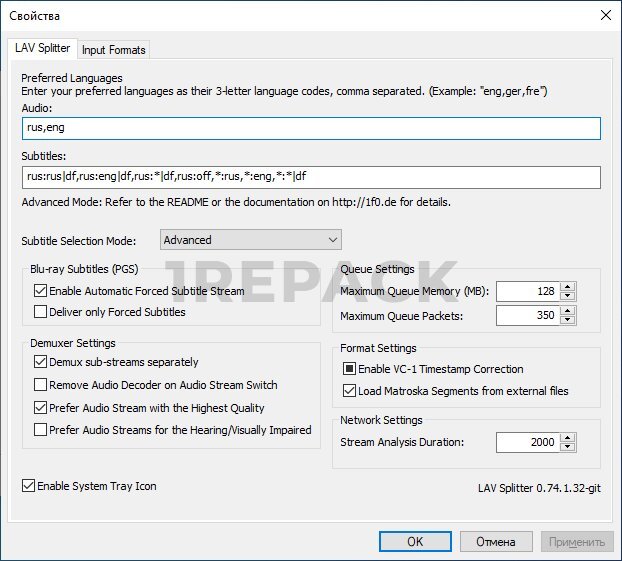622x561 pixels.
Task: Switch to the Input Formats tab
Action: (x=113, y=50)
